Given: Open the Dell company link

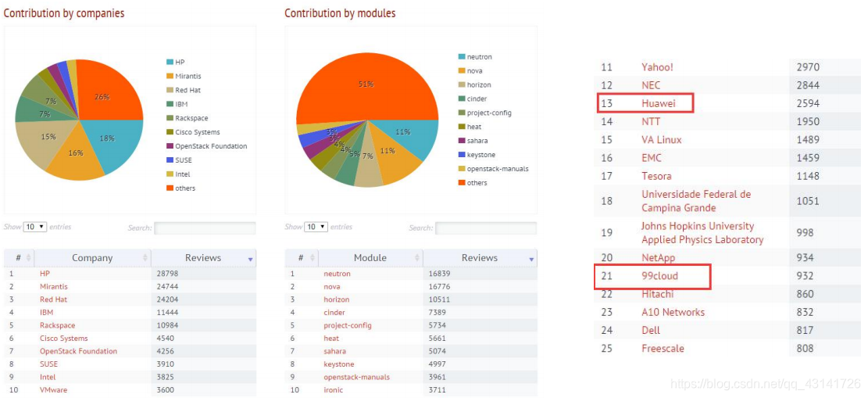Looking at the screenshot, I should [651, 331].
